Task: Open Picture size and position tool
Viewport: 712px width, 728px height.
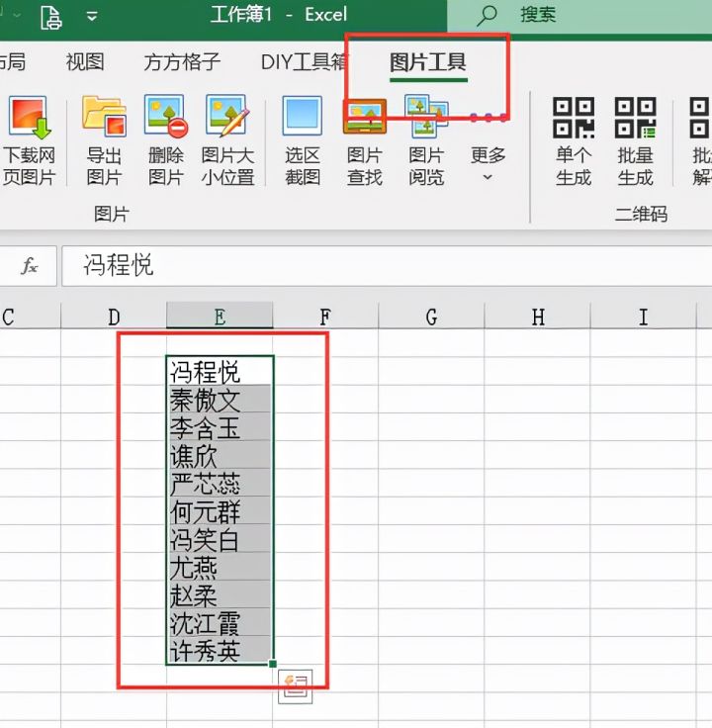Action: click(227, 140)
